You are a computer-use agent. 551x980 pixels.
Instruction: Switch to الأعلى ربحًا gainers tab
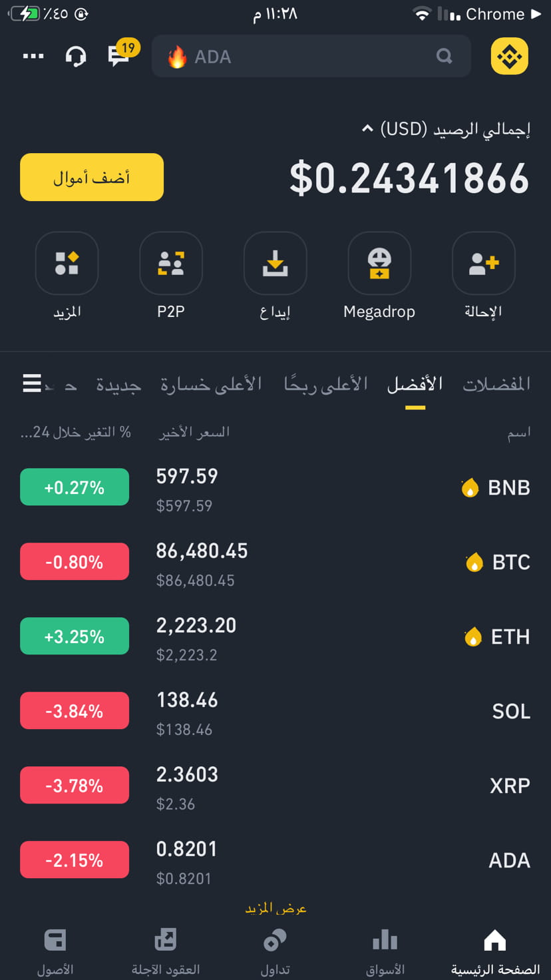326,384
